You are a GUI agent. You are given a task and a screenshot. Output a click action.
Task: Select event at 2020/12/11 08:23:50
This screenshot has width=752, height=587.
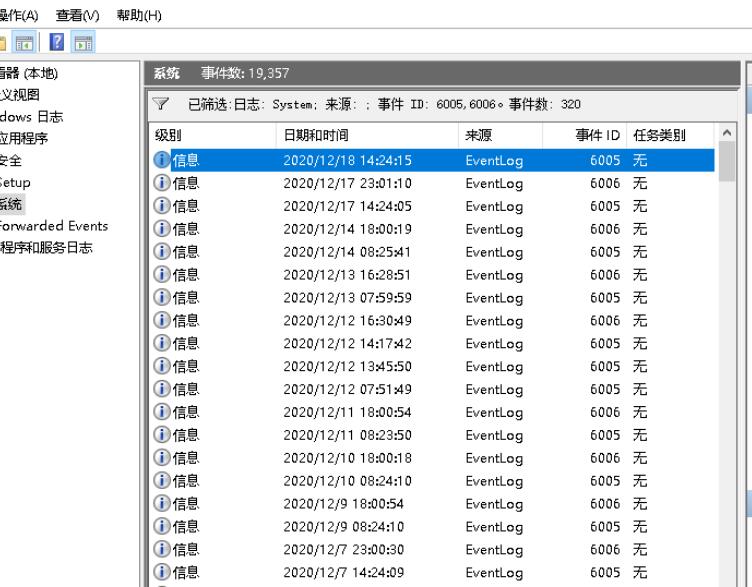432,435
